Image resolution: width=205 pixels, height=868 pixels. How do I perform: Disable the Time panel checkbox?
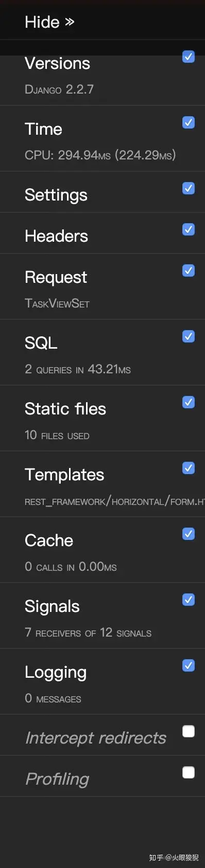click(189, 122)
